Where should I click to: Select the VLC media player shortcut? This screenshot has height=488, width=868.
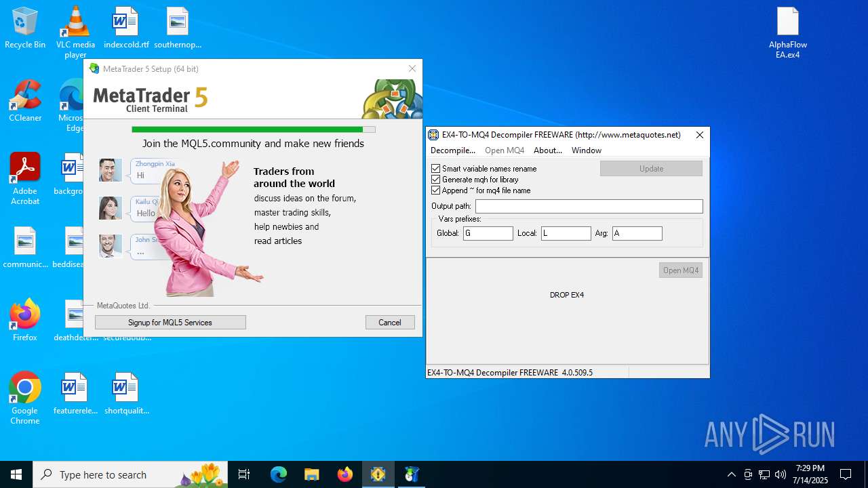click(x=75, y=32)
